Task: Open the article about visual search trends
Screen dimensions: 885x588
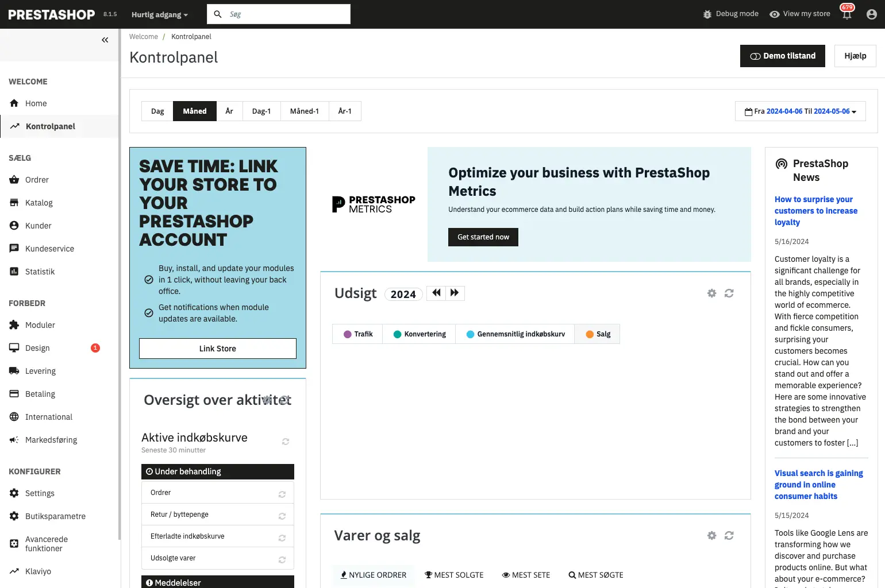Action: pyautogui.click(x=818, y=484)
